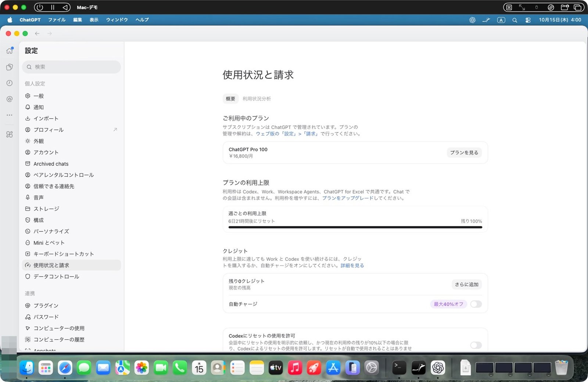Go forward with the right arrow
The height and width of the screenshot is (382, 588).
click(50, 33)
